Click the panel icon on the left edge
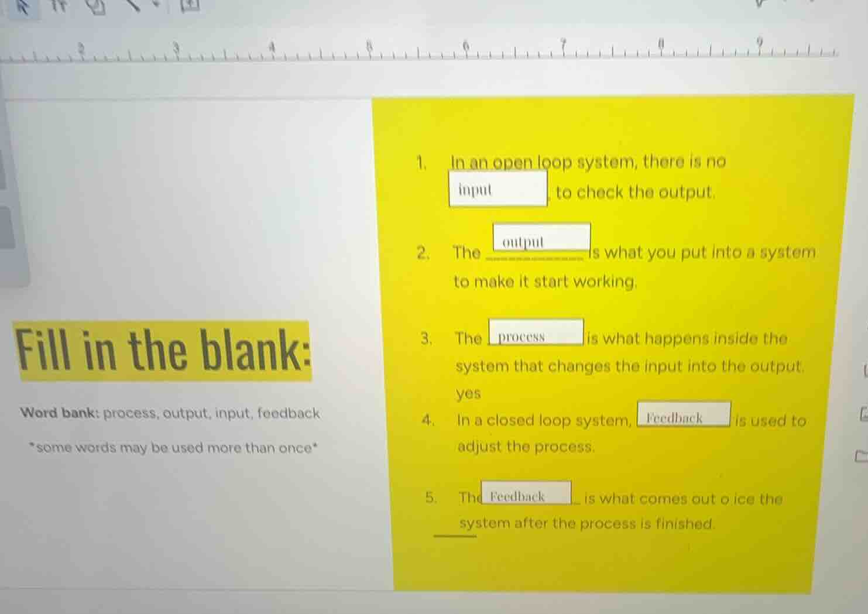 point(9,176)
